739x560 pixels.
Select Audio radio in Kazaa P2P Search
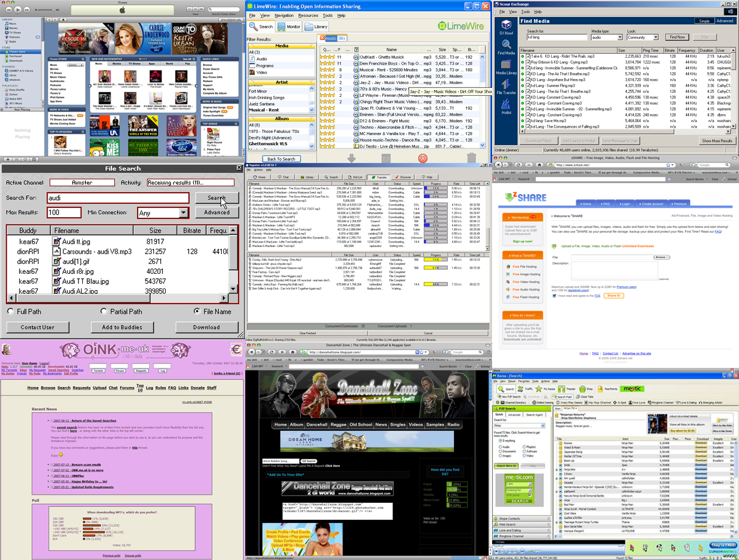[x=499, y=447]
